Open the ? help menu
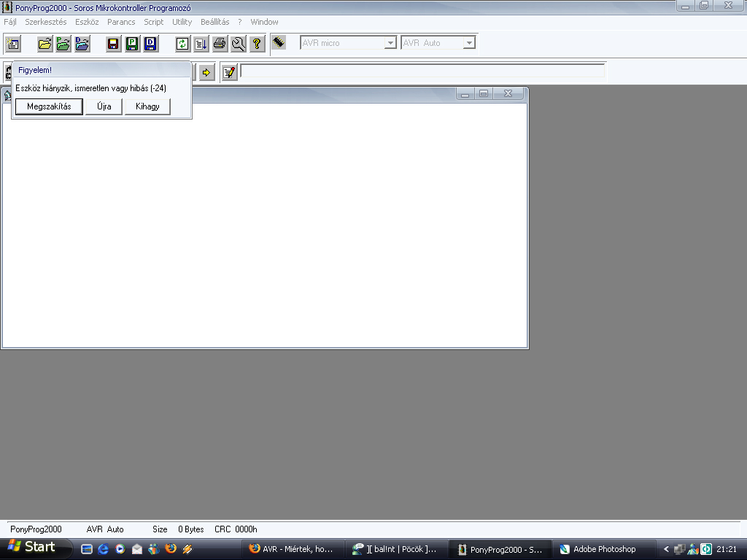The image size is (747, 560). pos(240,22)
